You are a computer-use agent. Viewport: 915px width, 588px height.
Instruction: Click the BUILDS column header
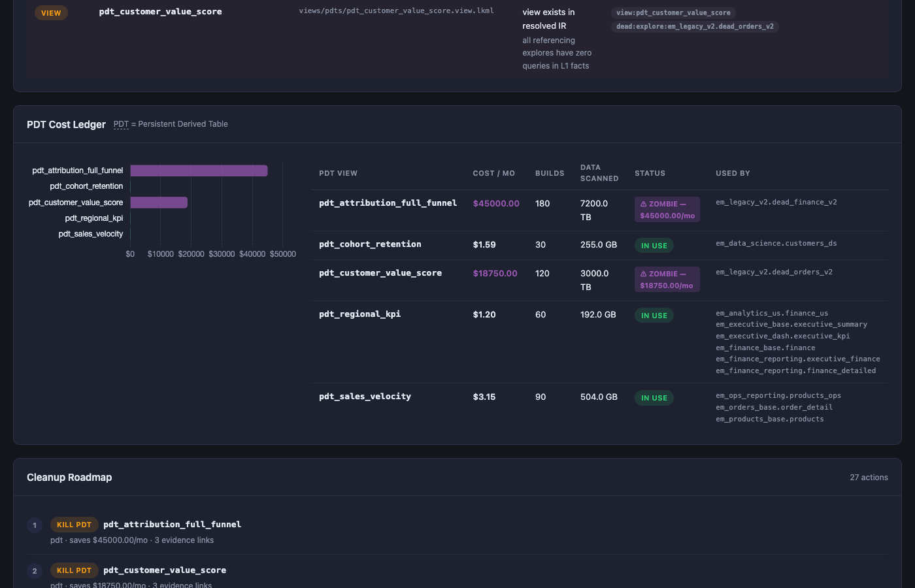(x=550, y=173)
